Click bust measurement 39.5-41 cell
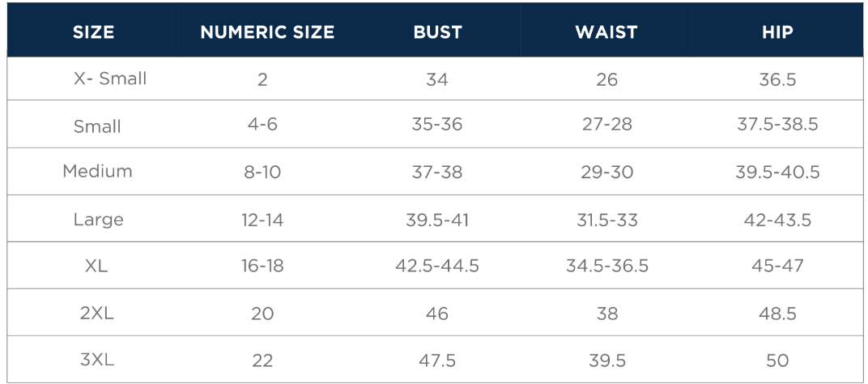This screenshot has width=868, height=384. coord(437,220)
